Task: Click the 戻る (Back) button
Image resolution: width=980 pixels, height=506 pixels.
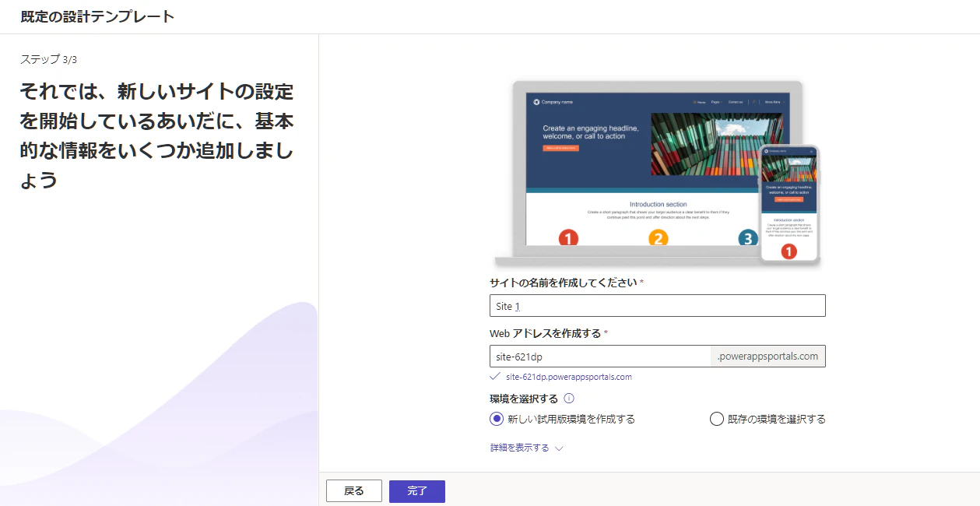Action: click(x=354, y=491)
